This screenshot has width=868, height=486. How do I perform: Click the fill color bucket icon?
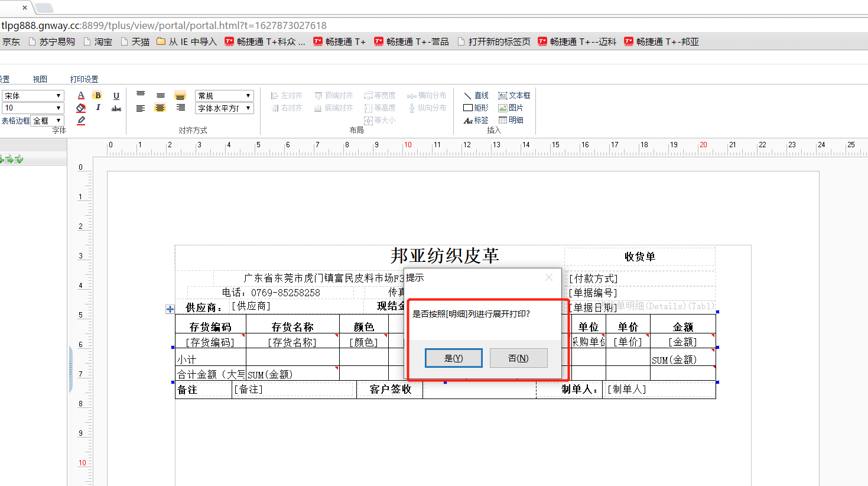pyautogui.click(x=81, y=108)
